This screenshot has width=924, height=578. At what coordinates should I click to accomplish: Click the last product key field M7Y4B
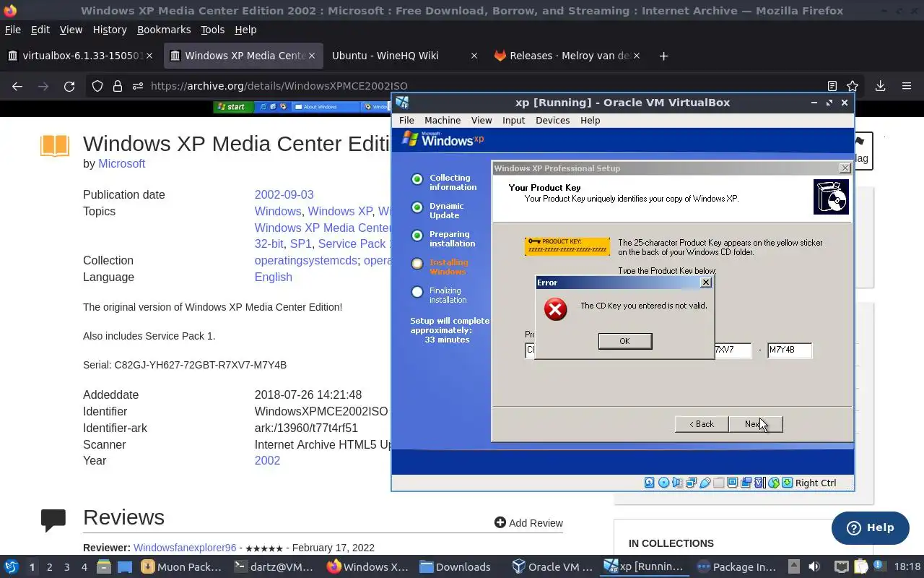[x=790, y=350]
